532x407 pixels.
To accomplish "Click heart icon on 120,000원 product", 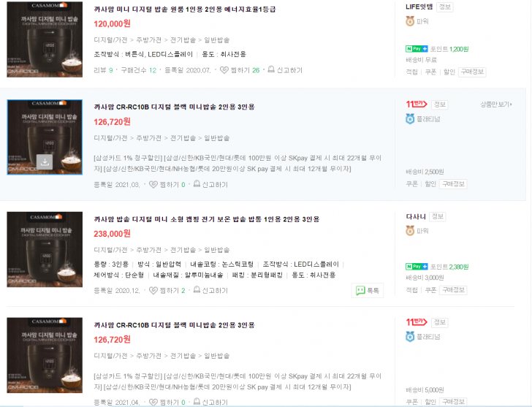I will (x=224, y=70).
